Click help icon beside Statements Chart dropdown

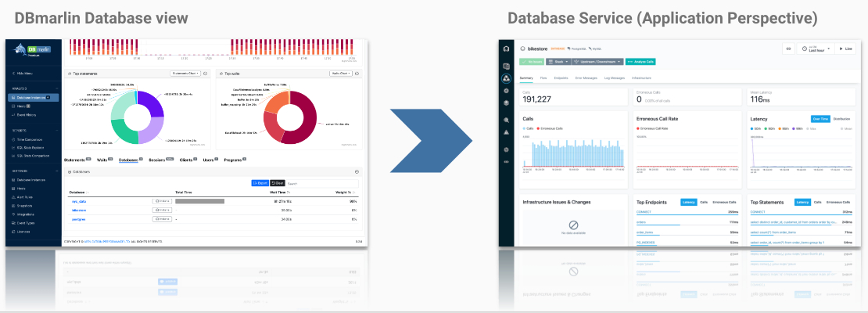tap(206, 73)
